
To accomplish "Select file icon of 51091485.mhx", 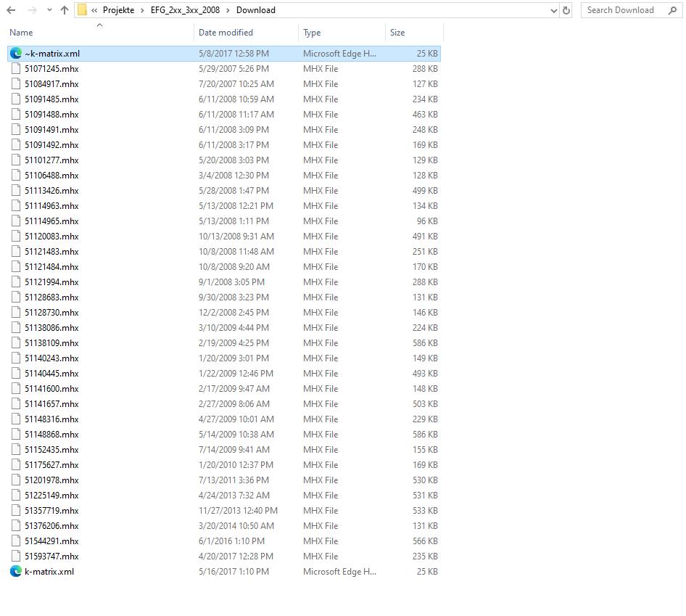I will (x=16, y=99).
